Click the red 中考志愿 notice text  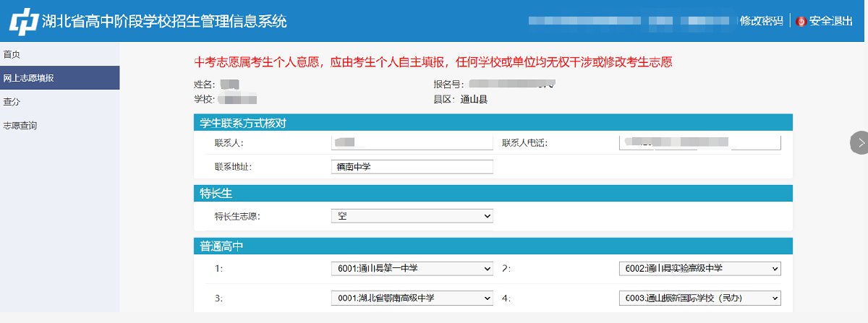[433, 61]
